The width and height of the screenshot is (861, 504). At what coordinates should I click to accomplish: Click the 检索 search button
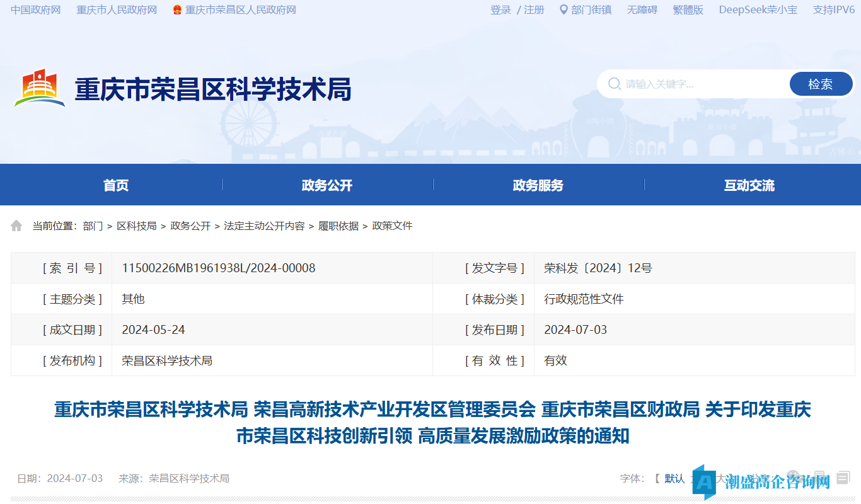(821, 84)
